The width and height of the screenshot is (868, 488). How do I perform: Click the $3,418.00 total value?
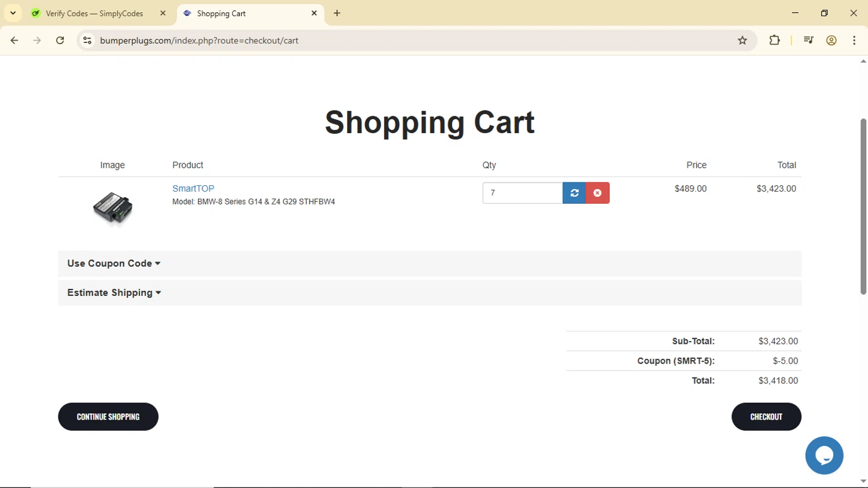pos(778,380)
